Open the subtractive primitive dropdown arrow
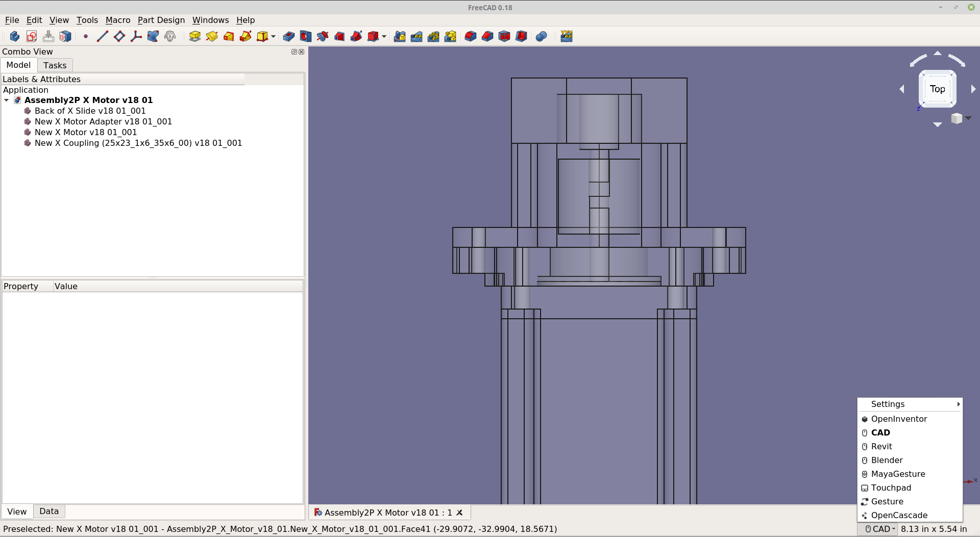The width and height of the screenshot is (980, 537). pyautogui.click(x=384, y=36)
